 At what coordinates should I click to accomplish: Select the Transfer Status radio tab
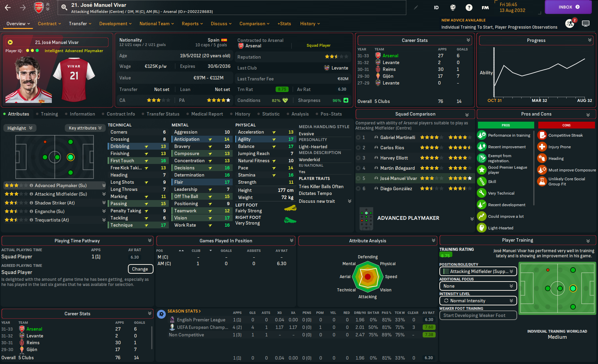160,114
